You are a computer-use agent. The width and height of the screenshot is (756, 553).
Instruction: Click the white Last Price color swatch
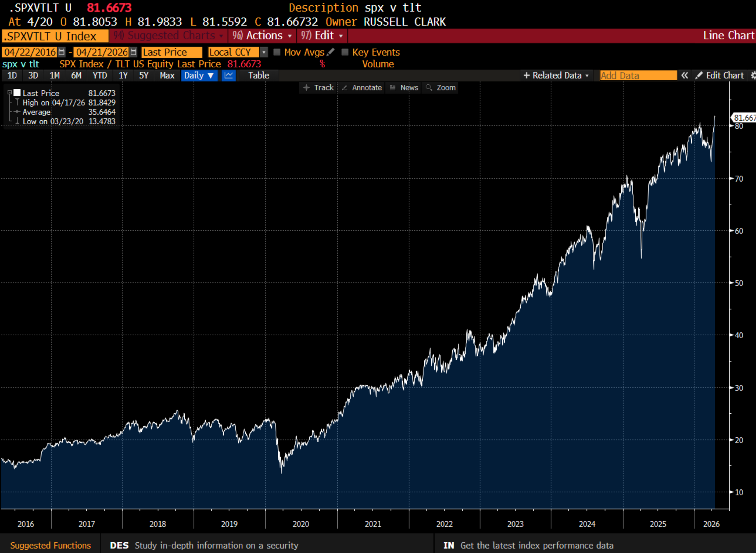click(x=17, y=93)
